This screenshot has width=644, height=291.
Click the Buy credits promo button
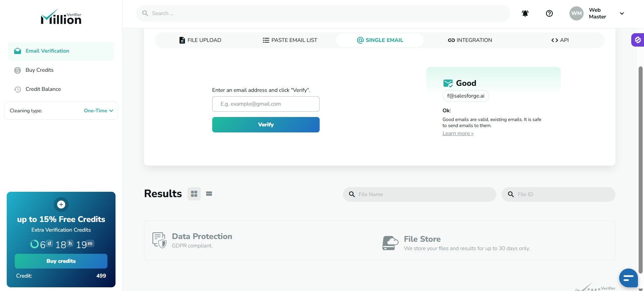click(61, 261)
